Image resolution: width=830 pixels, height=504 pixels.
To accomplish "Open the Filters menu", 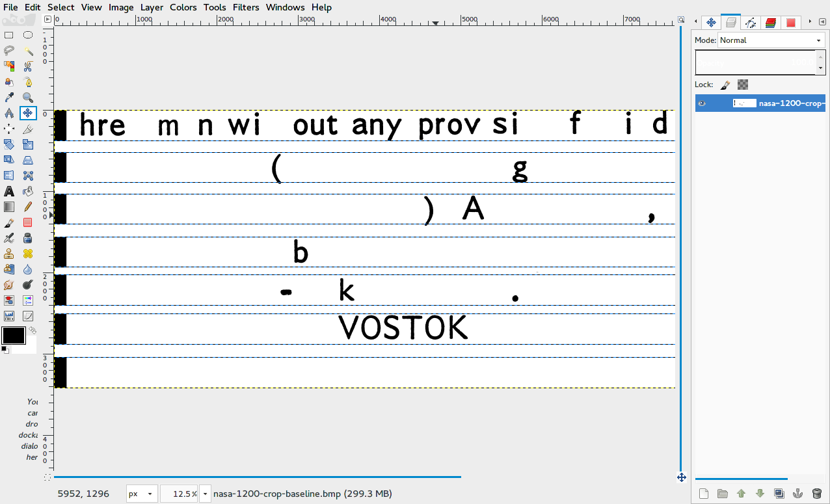I will point(246,7).
